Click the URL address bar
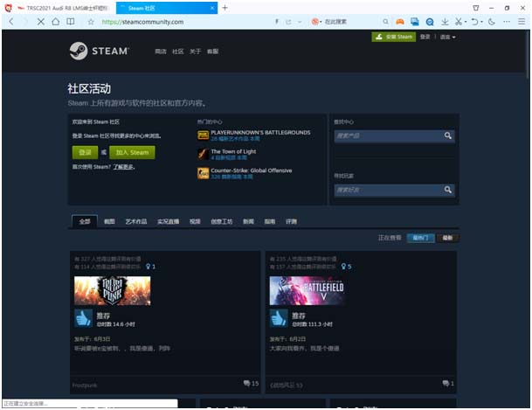 click(x=185, y=22)
